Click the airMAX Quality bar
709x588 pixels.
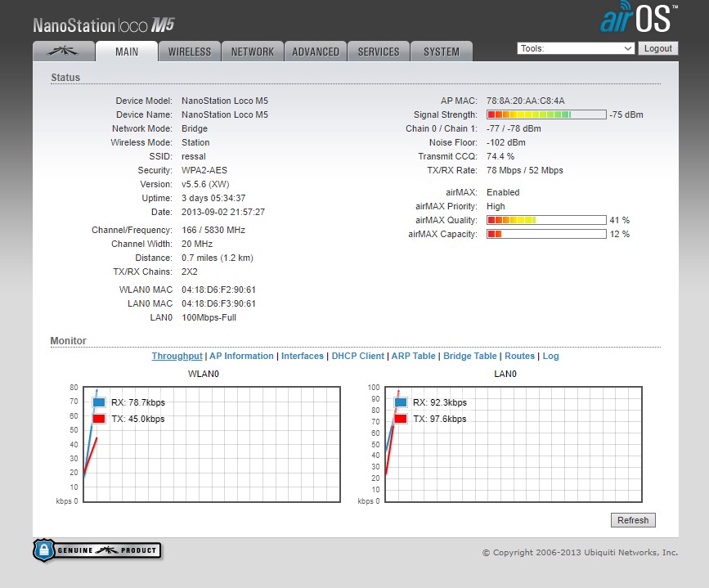tap(546, 220)
